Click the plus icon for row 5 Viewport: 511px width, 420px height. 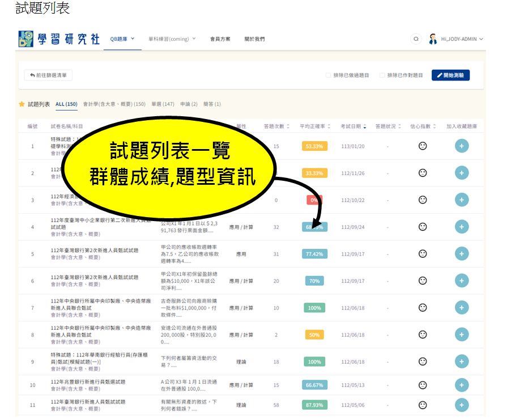pyautogui.click(x=462, y=254)
